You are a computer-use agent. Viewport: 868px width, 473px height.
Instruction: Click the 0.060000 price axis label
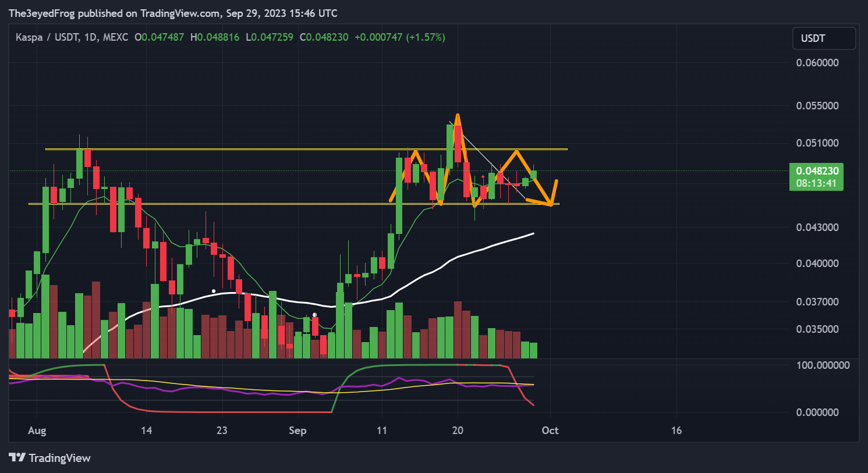817,63
